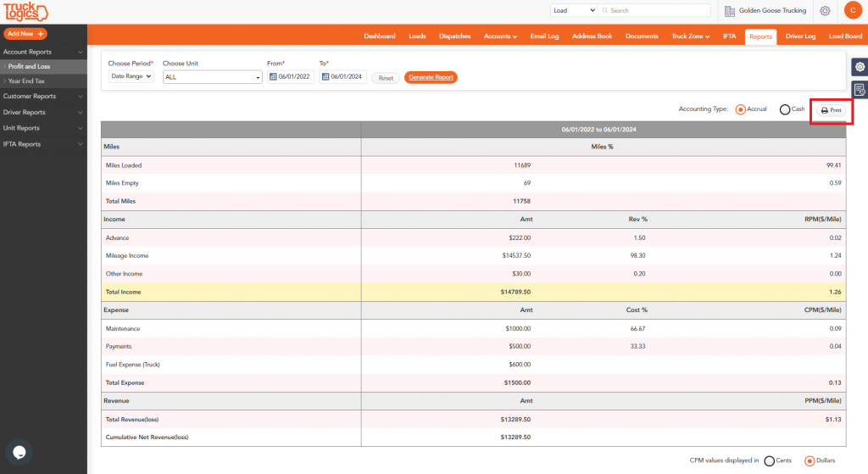The width and height of the screenshot is (868, 474).
Task: Expand the IFTA Reports section
Action: click(x=43, y=144)
